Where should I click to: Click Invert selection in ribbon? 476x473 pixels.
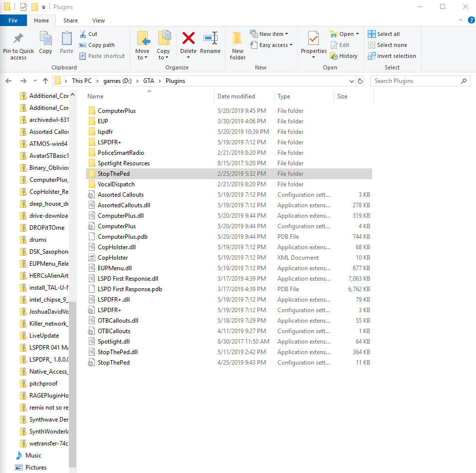click(392, 56)
